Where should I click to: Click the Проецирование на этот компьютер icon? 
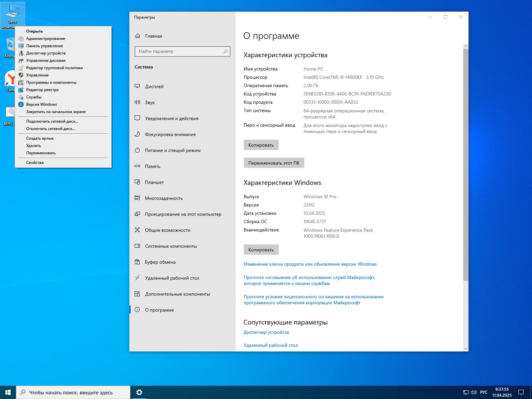coord(137,214)
